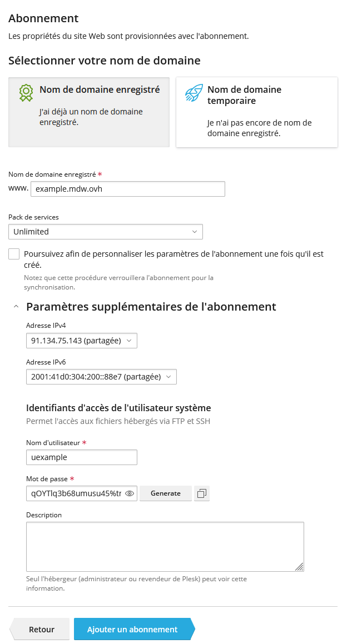Click the green registered domain badge icon

point(26,93)
